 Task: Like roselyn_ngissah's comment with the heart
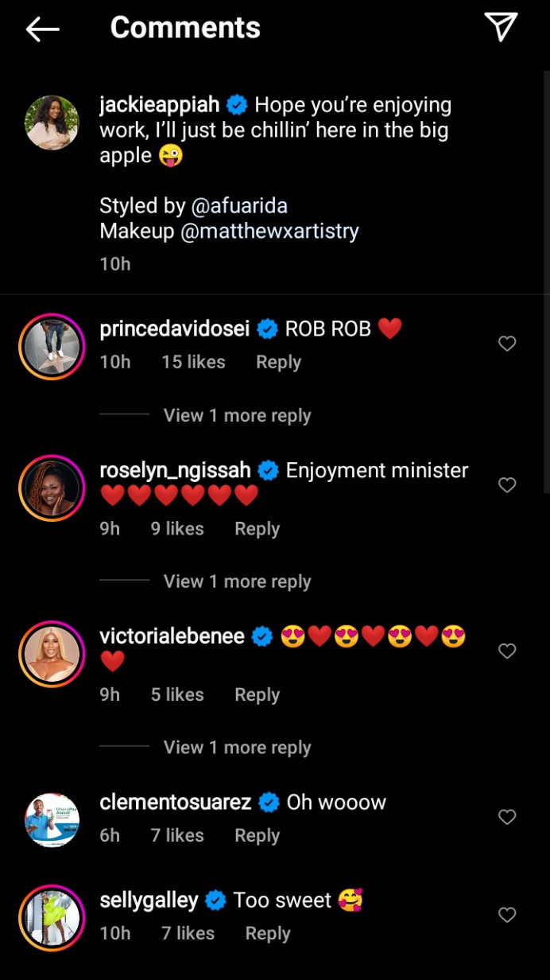[x=507, y=485]
